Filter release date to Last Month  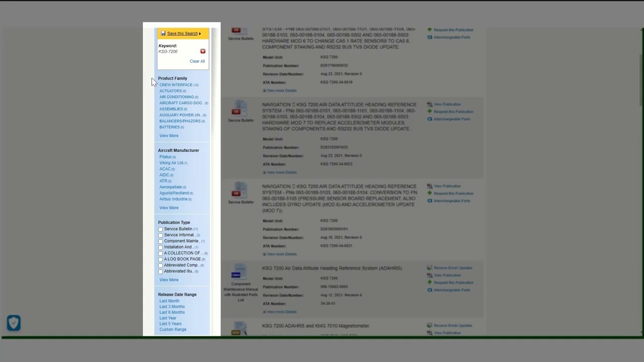[x=170, y=301]
